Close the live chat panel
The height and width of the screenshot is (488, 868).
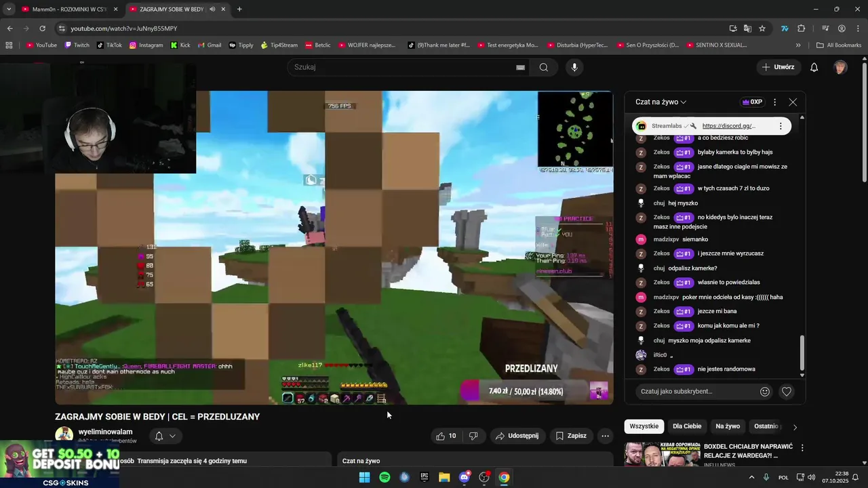pyautogui.click(x=793, y=102)
